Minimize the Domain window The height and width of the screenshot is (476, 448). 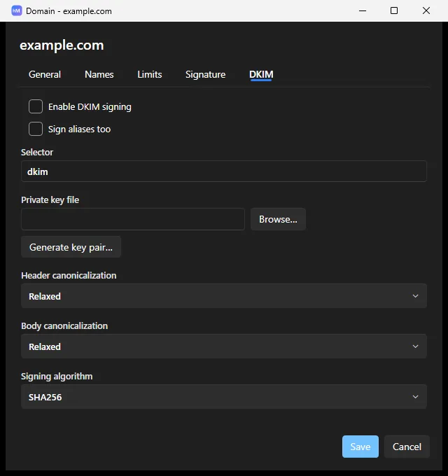click(363, 10)
